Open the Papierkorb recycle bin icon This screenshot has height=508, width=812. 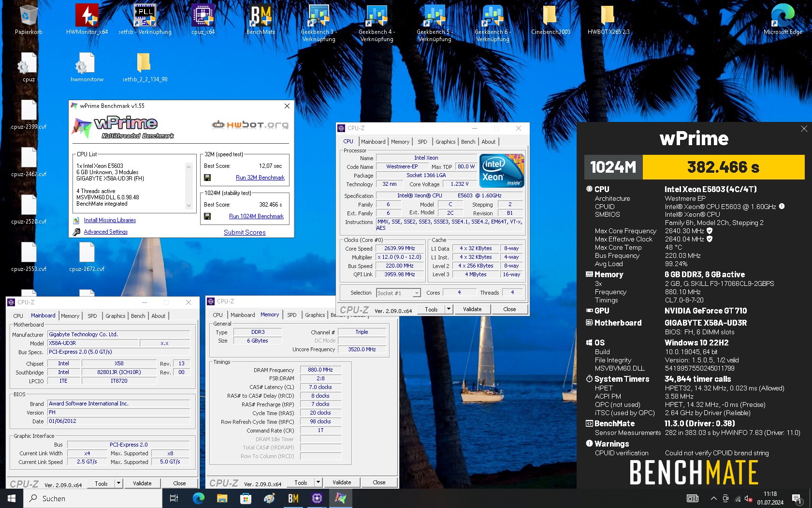point(29,19)
